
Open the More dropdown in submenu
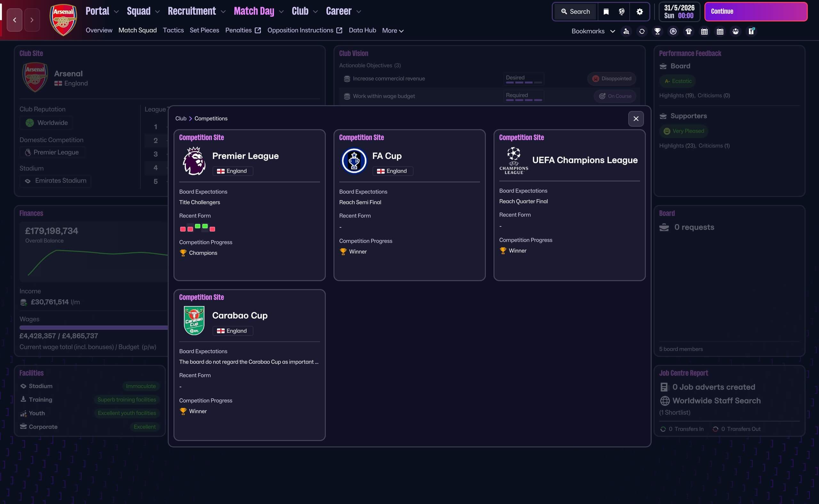(393, 31)
